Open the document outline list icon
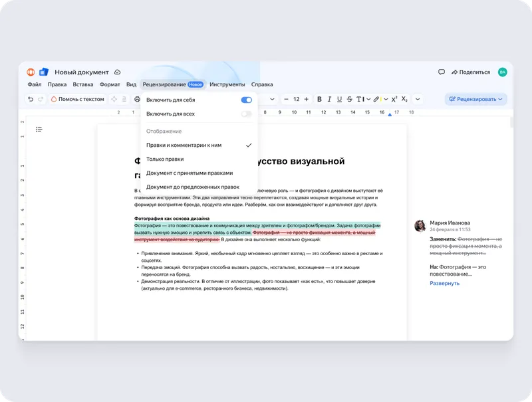 [x=39, y=129]
